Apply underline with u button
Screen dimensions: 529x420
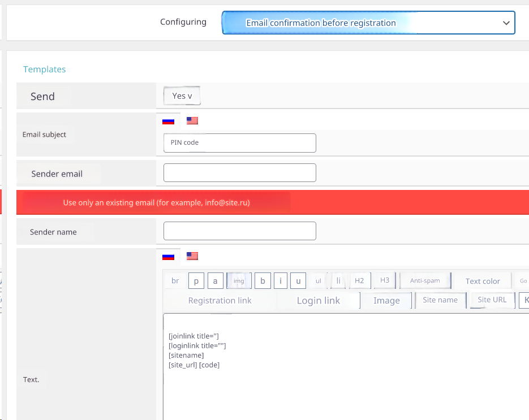[x=298, y=281]
